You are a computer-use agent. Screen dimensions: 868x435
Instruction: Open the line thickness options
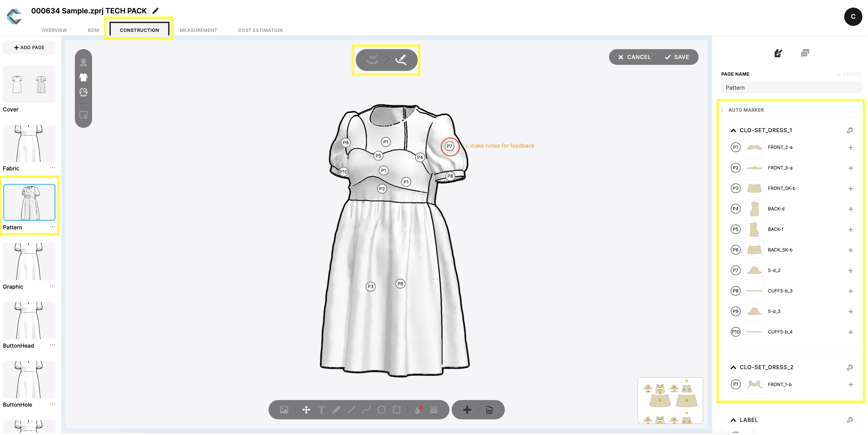pos(434,410)
